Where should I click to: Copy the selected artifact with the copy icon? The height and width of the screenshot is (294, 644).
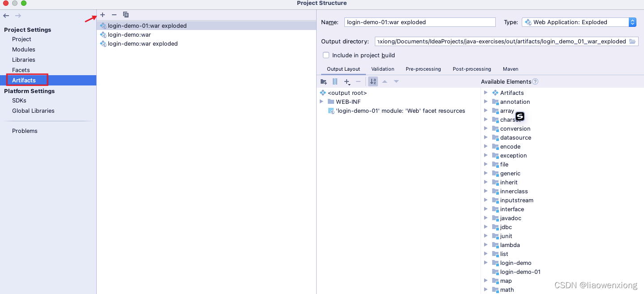coord(126,15)
